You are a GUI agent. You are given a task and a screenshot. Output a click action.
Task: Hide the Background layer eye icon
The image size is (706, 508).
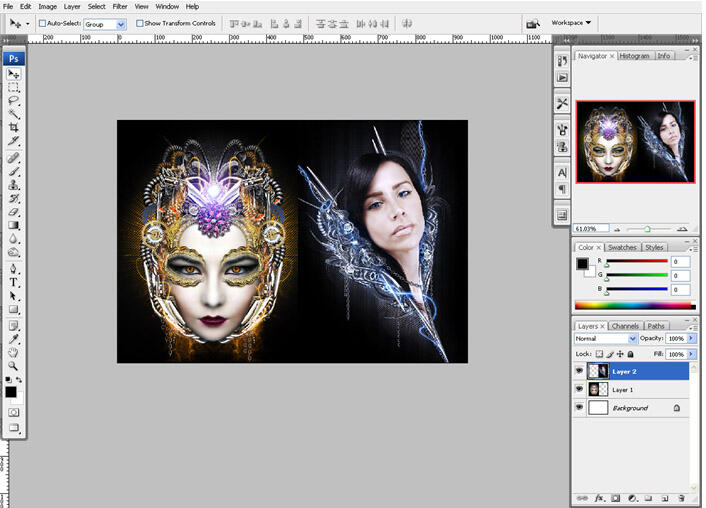579,407
